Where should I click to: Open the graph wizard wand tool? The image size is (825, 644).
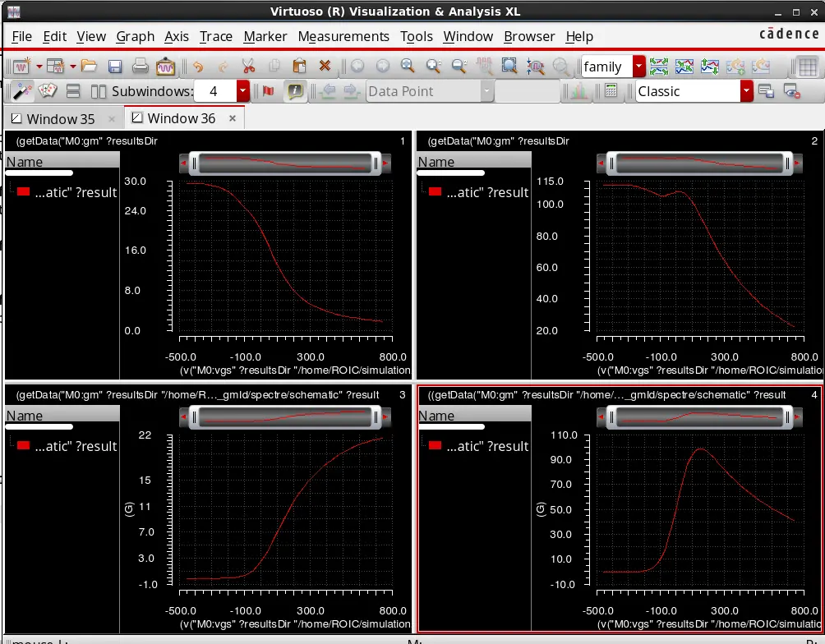point(21,91)
